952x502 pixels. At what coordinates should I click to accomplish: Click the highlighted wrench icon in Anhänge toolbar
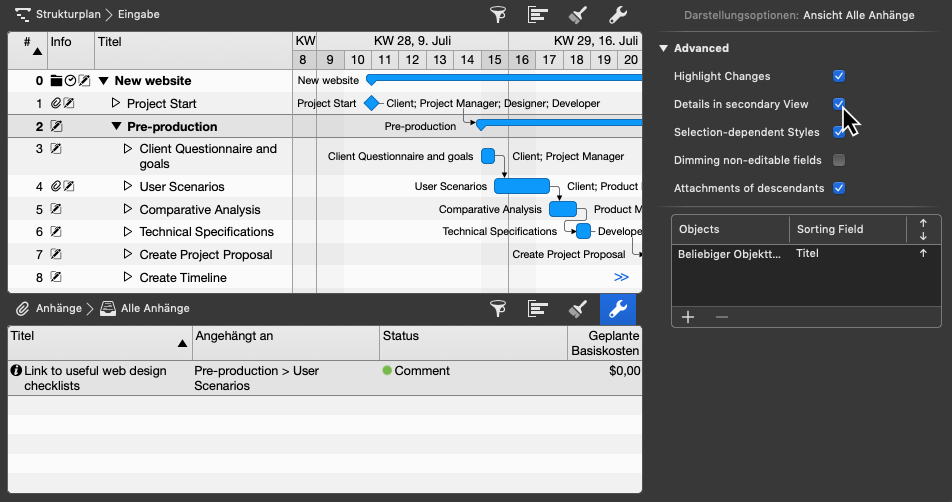coord(618,309)
